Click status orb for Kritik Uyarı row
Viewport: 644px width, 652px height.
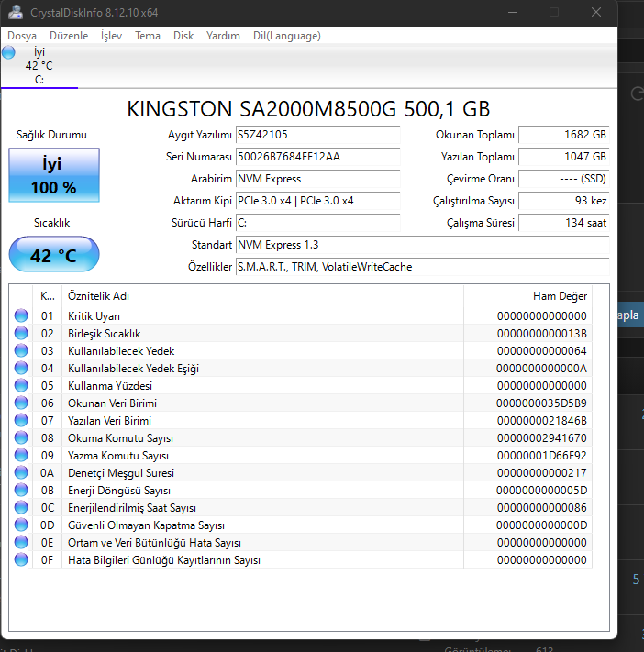(x=21, y=315)
